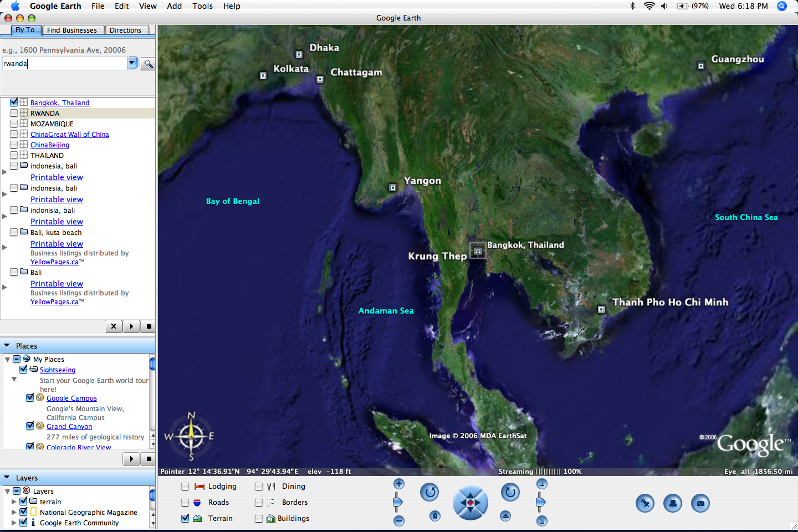Click the rotate clockwise button

pyautogui.click(x=510, y=492)
